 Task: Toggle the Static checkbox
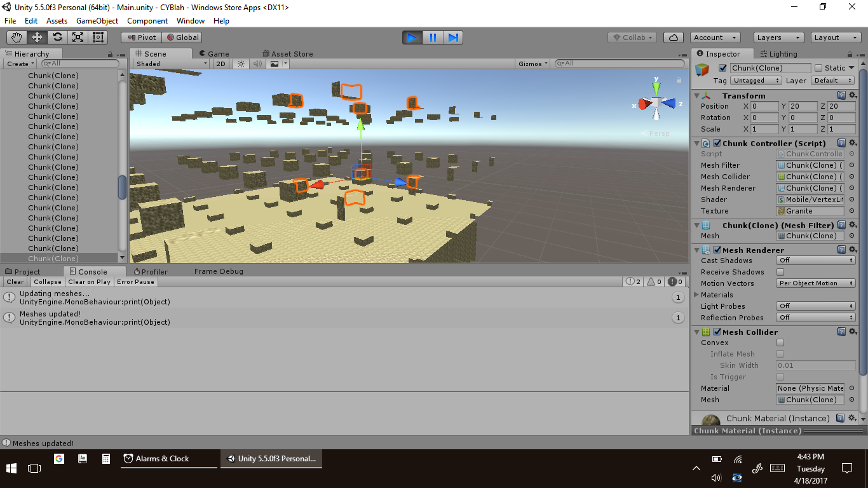coord(818,68)
